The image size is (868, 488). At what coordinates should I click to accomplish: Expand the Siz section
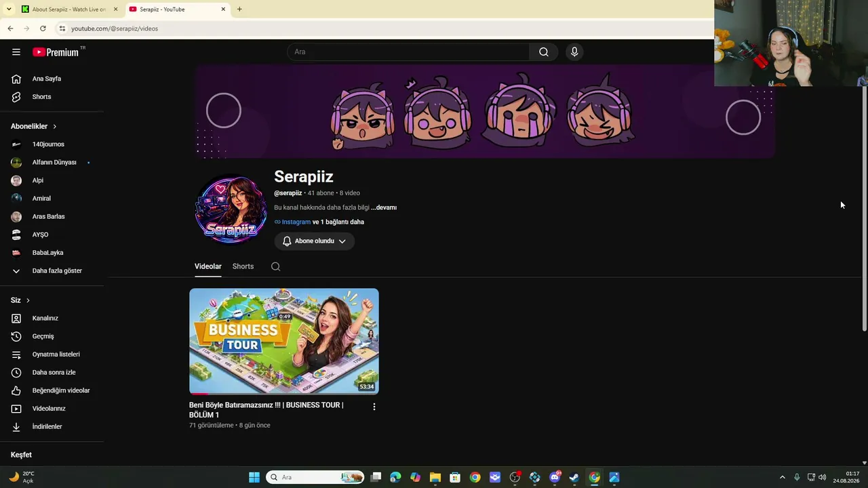20,300
